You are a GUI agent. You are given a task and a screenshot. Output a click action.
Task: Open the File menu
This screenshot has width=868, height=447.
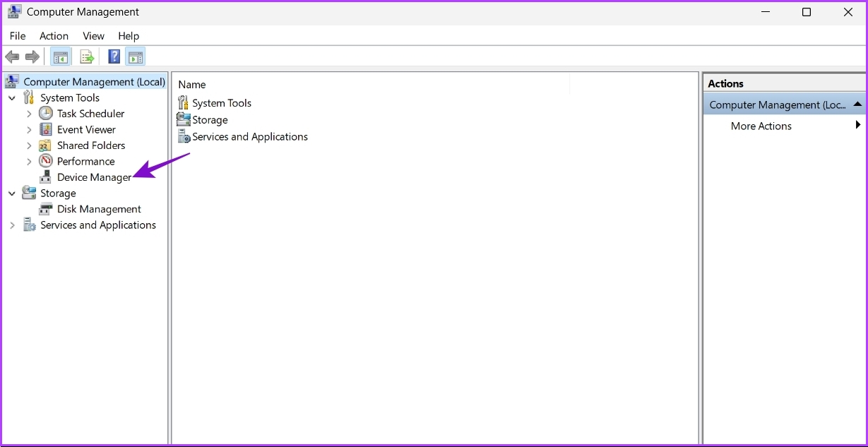[18, 36]
